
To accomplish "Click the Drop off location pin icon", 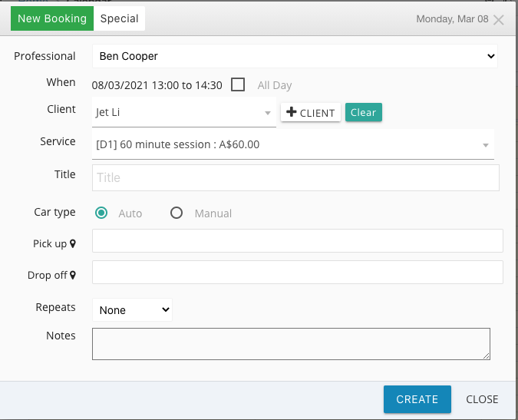I will click(x=73, y=275).
